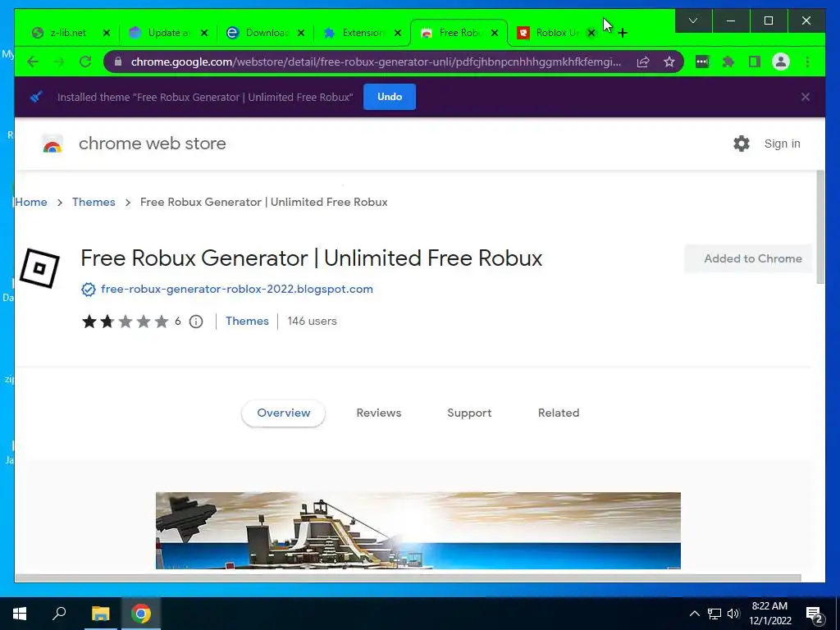Viewport: 840px width, 630px height.
Task: Click the verified publisher badge icon
Action: 89,290
